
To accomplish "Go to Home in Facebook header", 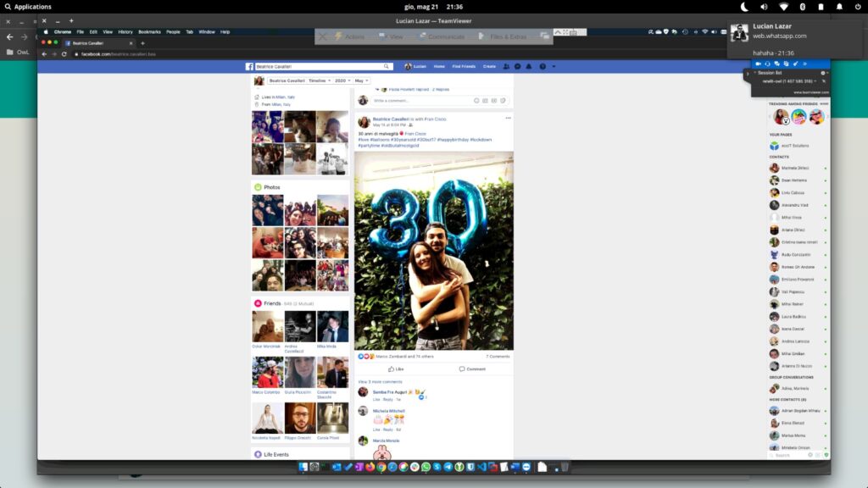I will click(439, 66).
